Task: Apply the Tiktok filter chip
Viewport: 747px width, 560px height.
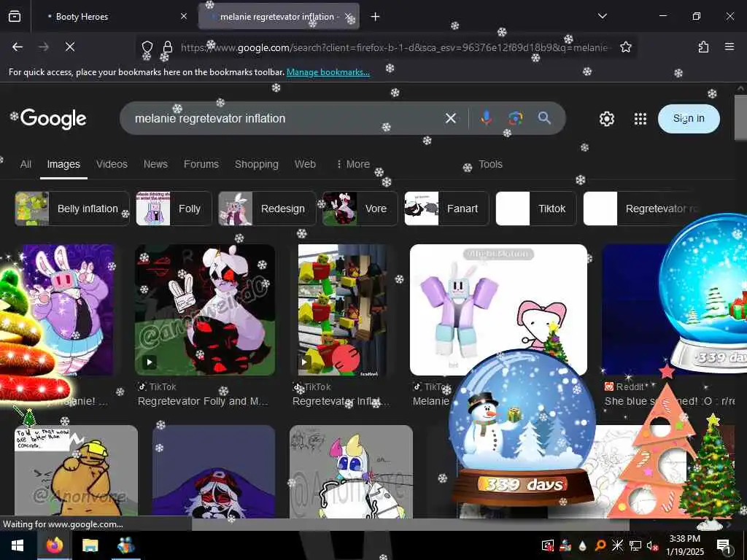Action: (536, 209)
